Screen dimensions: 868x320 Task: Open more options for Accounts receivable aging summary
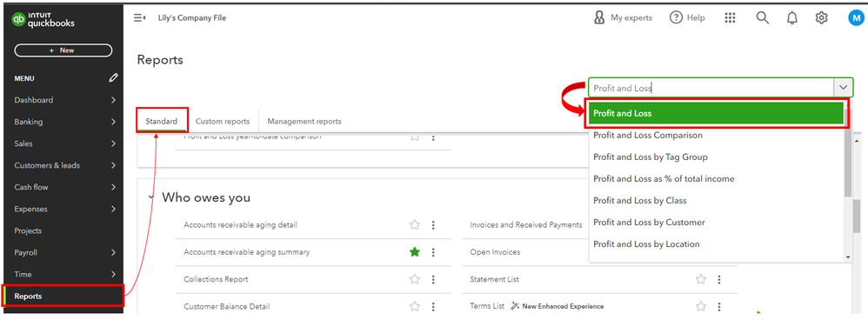433,252
